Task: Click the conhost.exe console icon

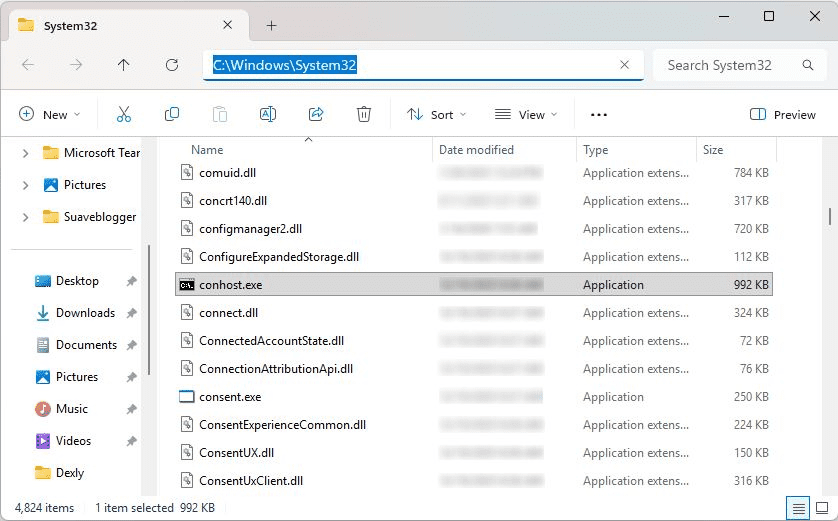Action: (187, 285)
